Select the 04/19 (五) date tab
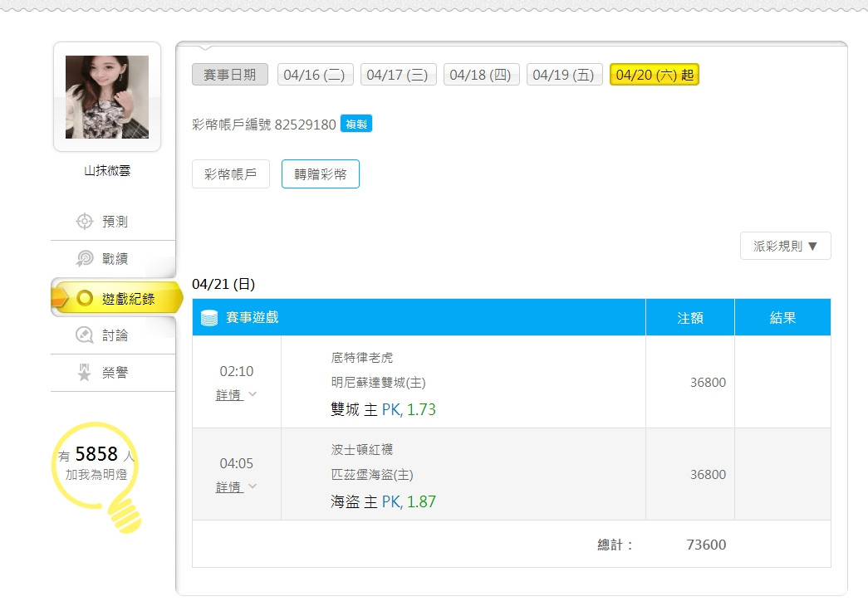The image size is (868, 611). (564, 75)
